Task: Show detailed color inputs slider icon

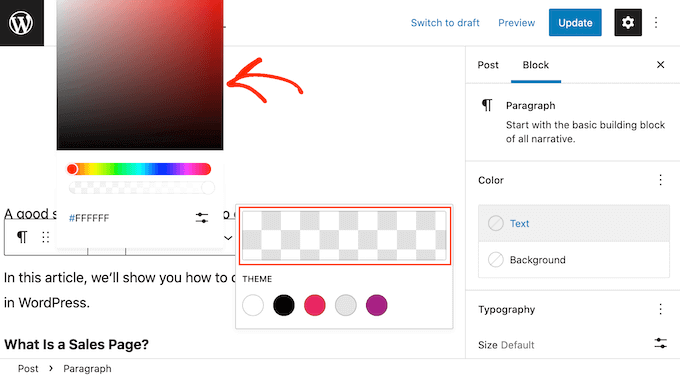Action: pos(202,218)
